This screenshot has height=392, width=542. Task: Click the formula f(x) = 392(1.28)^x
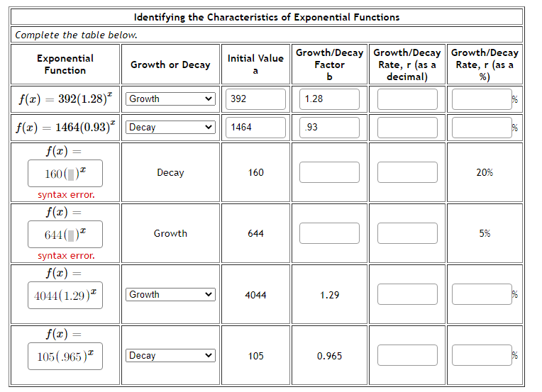coord(65,99)
